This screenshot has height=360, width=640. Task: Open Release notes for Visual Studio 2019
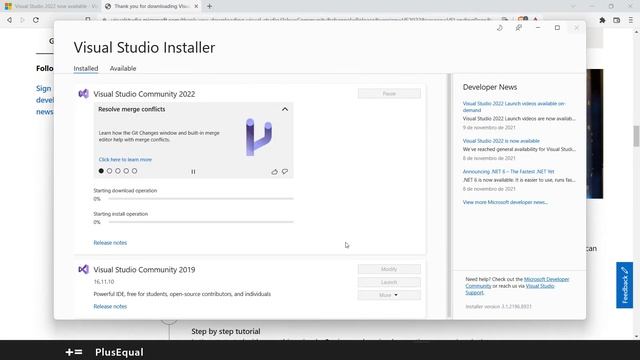click(x=110, y=306)
